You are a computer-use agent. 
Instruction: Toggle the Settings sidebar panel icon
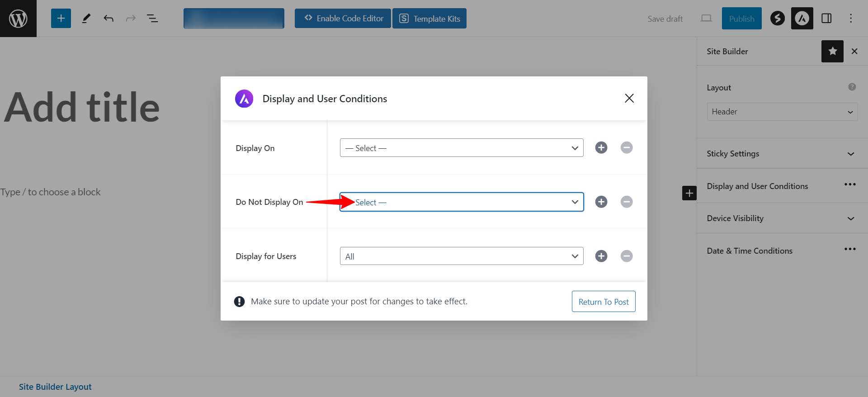tap(826, 19)
